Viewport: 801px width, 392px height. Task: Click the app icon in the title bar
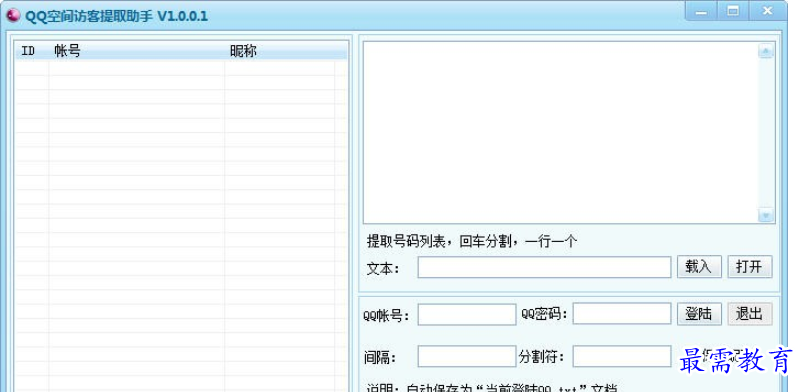[x=13, y=16]
